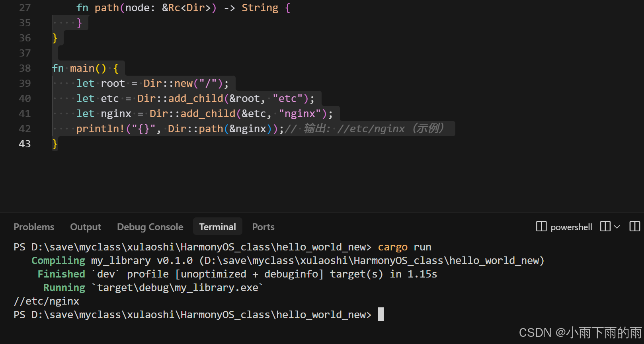
Task: Click the terminal cursor at the last prompt
Action: (x=381, y=314)
